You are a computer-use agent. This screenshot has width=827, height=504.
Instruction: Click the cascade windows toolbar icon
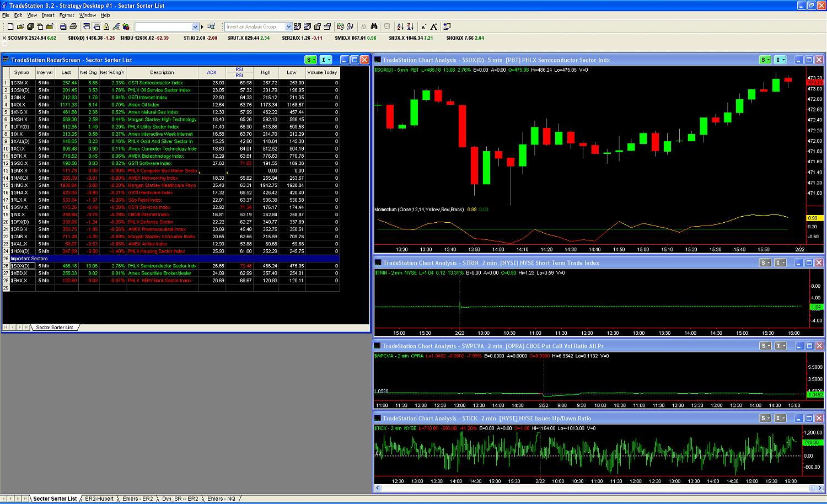(x=87, y=26)
